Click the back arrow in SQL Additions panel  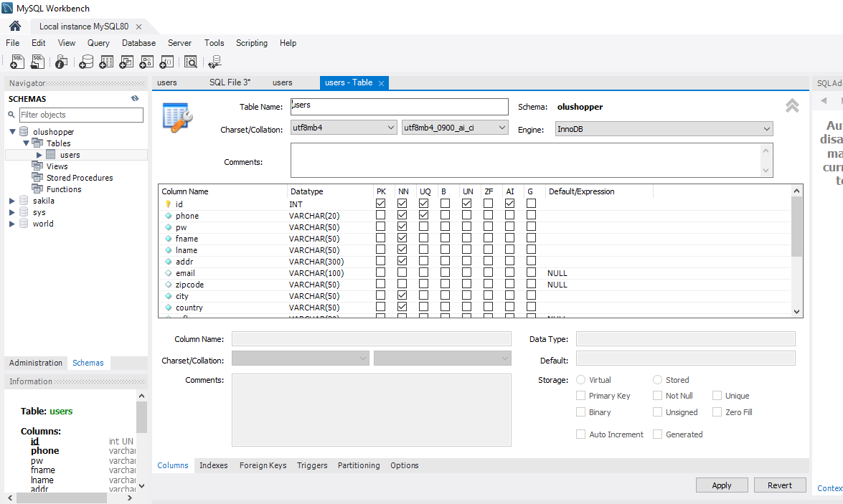coord(824,100)
